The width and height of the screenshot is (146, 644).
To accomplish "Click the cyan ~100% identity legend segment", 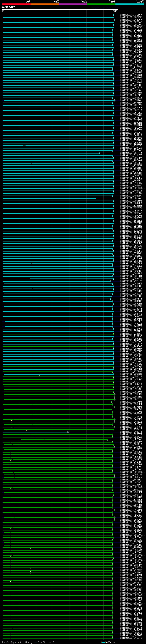I will pos(129,4).
